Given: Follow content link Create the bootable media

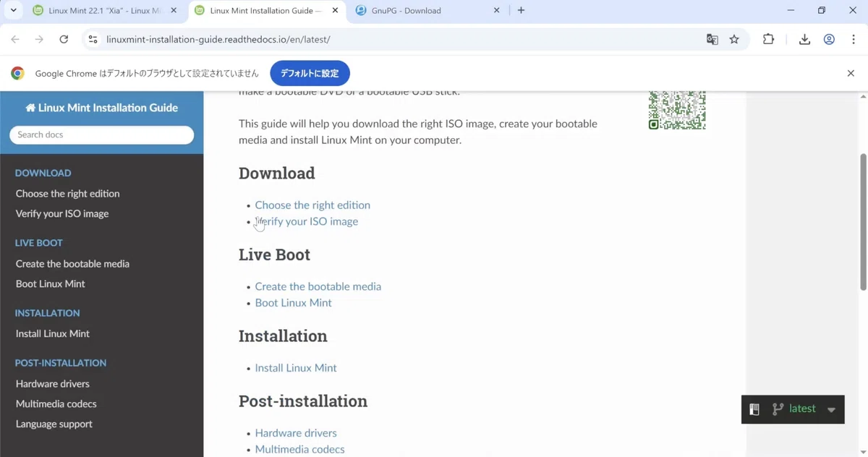Looking at the screenshot, I should tap(318, 286).
